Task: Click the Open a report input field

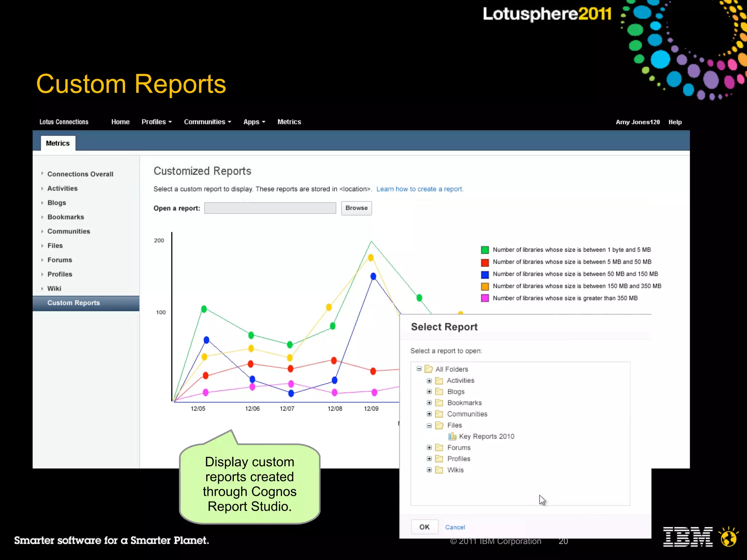Action: click(270, 208)
